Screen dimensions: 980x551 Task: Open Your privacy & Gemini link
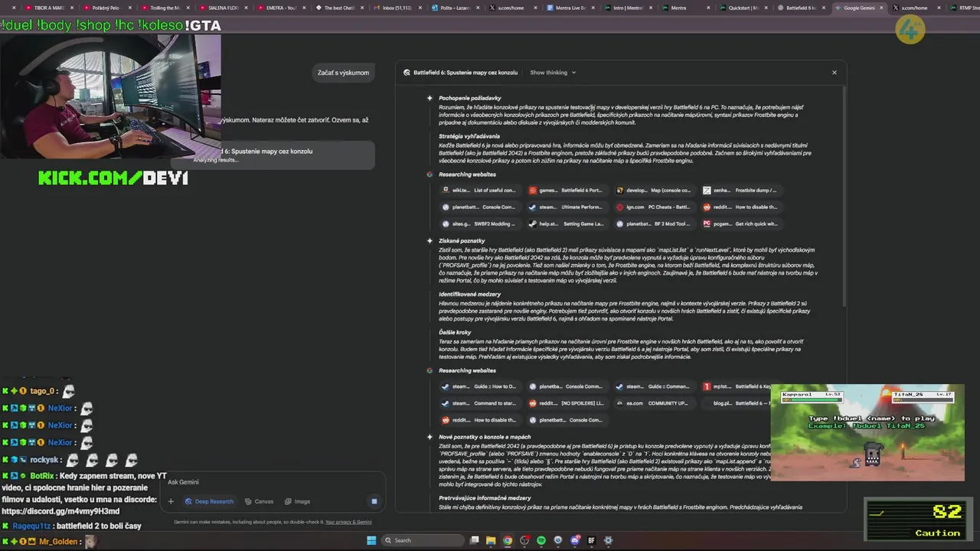(x=348, y=522)
